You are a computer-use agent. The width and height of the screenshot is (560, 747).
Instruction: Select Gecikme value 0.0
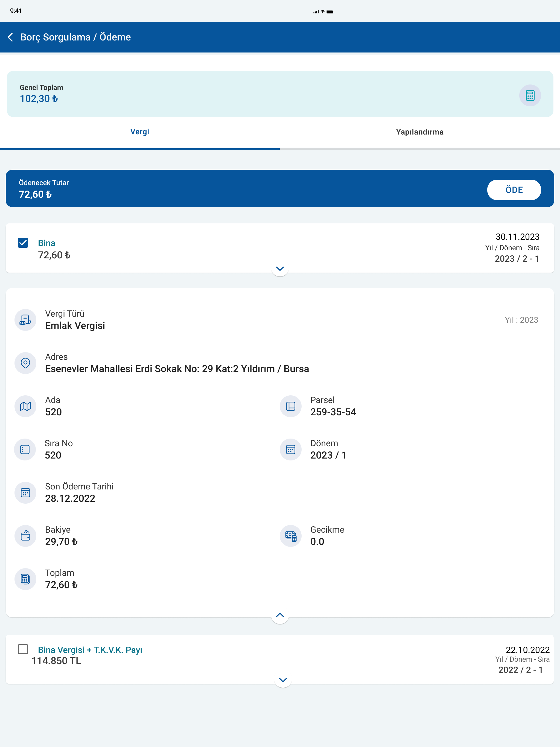(317, 542)
